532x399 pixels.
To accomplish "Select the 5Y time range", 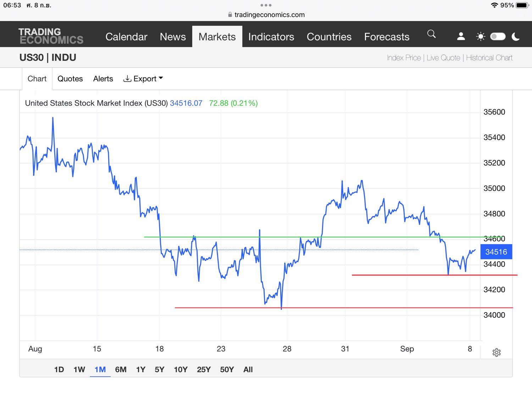I will [x=160, y=370].
